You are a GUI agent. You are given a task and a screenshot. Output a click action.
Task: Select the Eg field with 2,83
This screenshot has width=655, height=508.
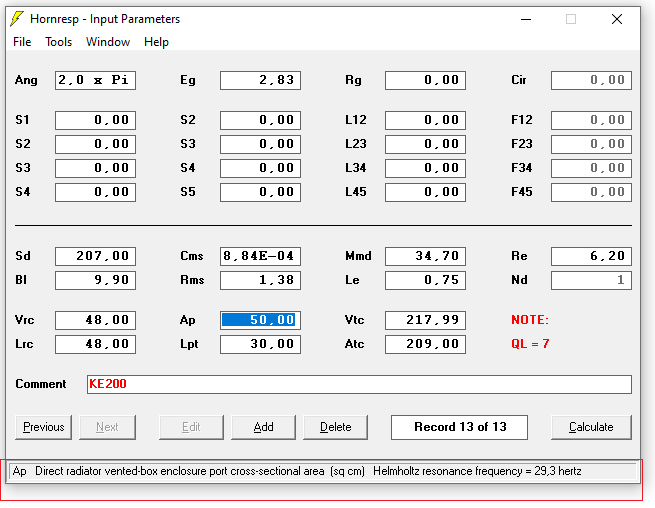point(260,80)
